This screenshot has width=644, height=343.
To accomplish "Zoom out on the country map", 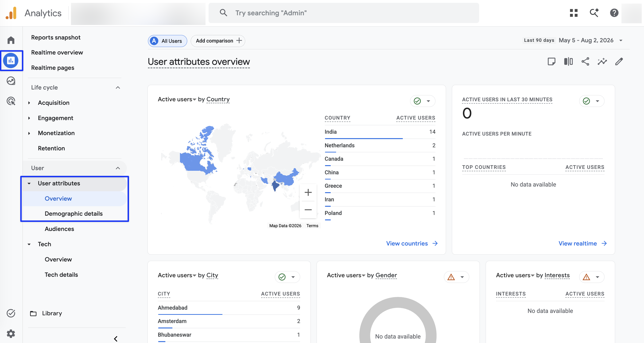I will 308,210.
